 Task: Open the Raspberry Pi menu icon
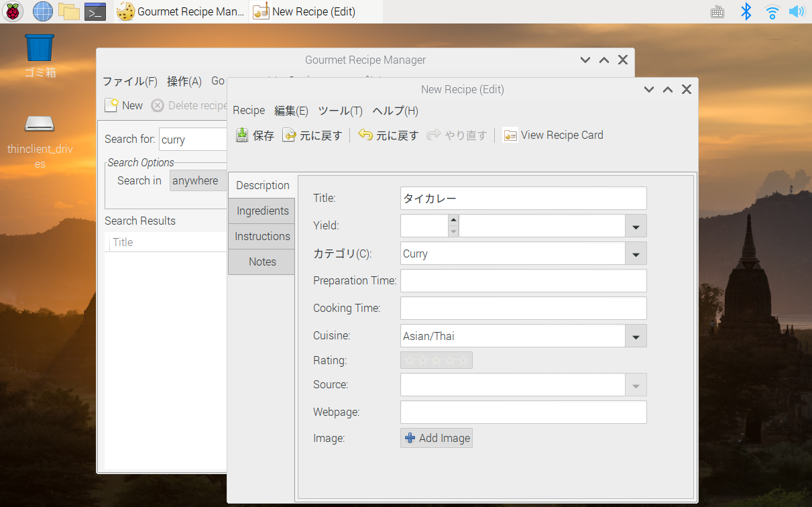pyautogui.click(x=12, y=11)
